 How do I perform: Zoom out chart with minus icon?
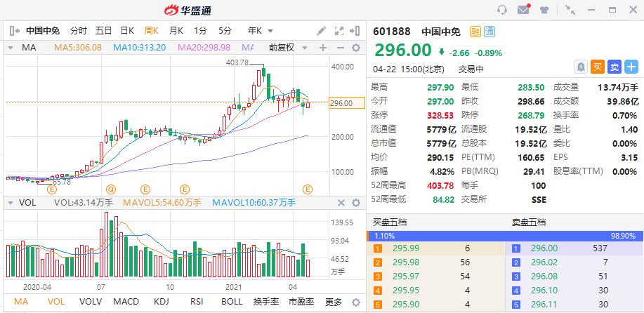pos(340,48)
